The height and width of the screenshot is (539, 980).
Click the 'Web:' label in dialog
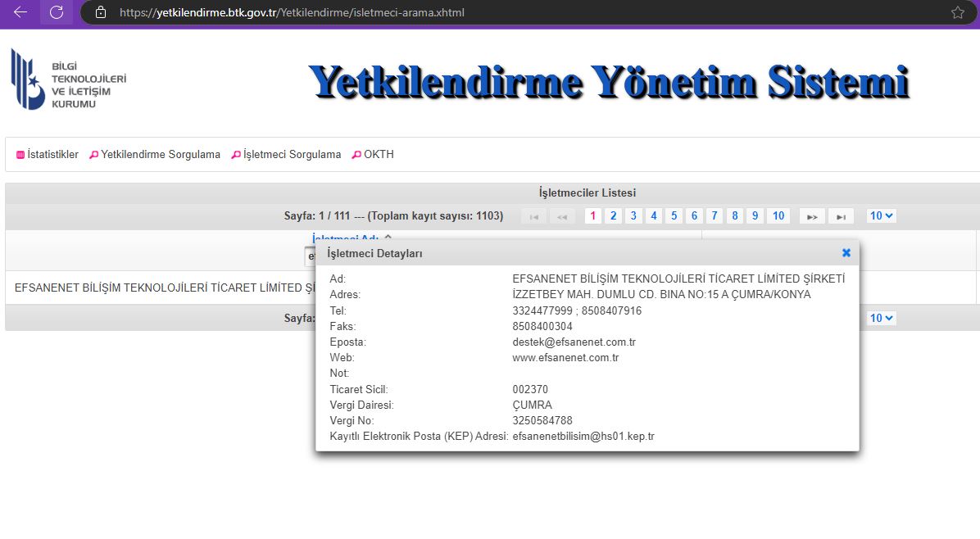click(342, 358)
